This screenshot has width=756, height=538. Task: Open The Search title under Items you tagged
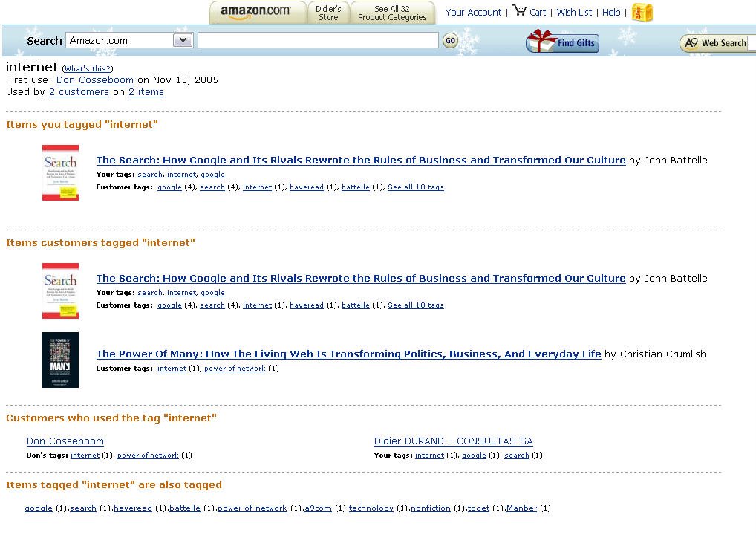(x=361, y=161)
